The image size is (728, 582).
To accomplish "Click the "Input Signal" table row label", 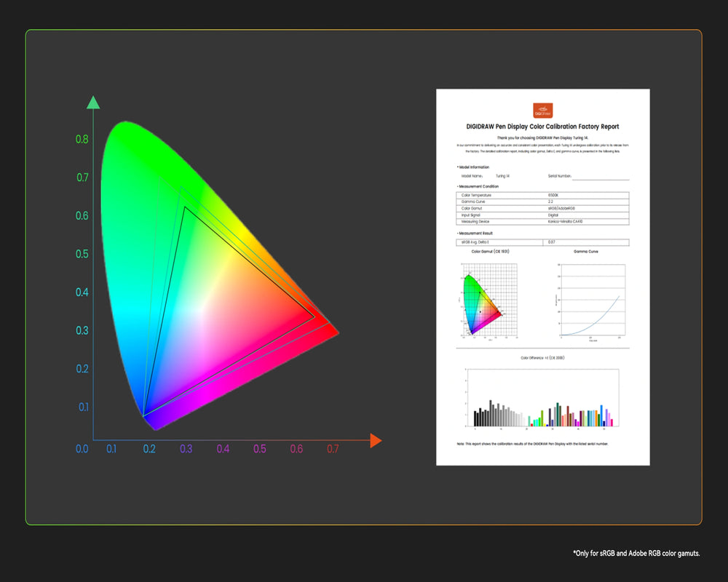I will (470, 215).
